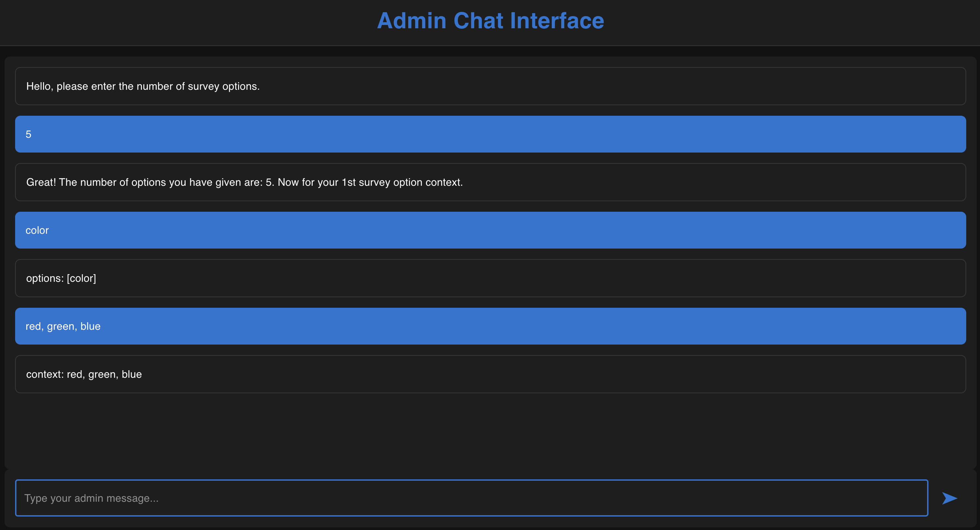Click the word 'Hello' in first message
This screenshot has height=530, width=980.
point(38,86)
